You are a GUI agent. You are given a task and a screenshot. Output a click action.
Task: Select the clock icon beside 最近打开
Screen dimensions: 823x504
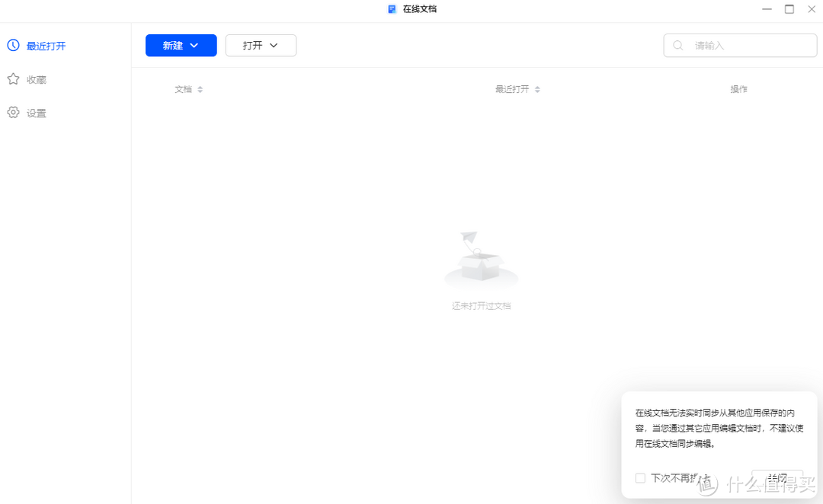[x=12, y=45]
